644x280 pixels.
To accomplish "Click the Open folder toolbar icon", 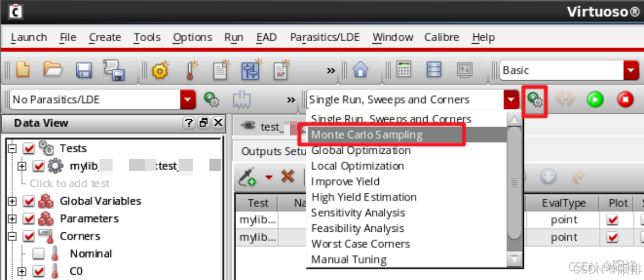I will (53, 70).
